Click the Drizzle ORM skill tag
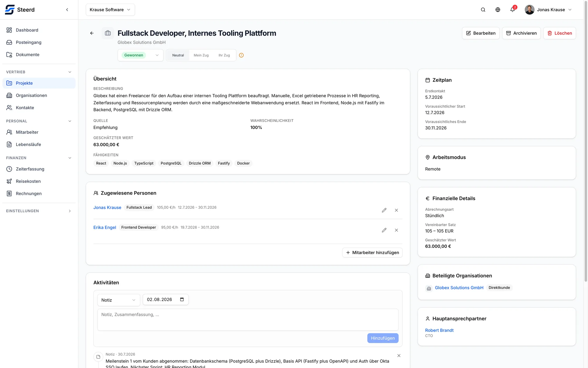The image size is (588, 368). (x=200, y=163)
